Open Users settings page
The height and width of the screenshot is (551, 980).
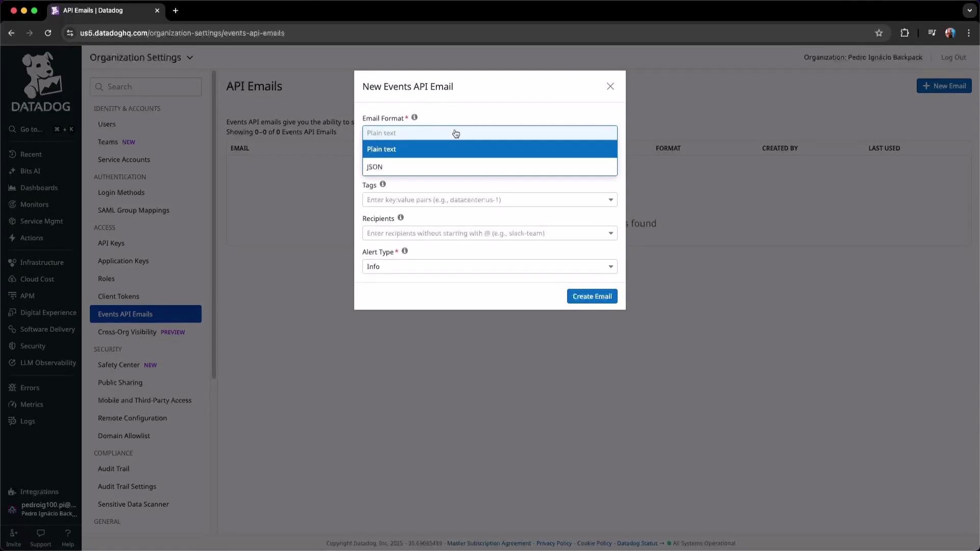107,124
